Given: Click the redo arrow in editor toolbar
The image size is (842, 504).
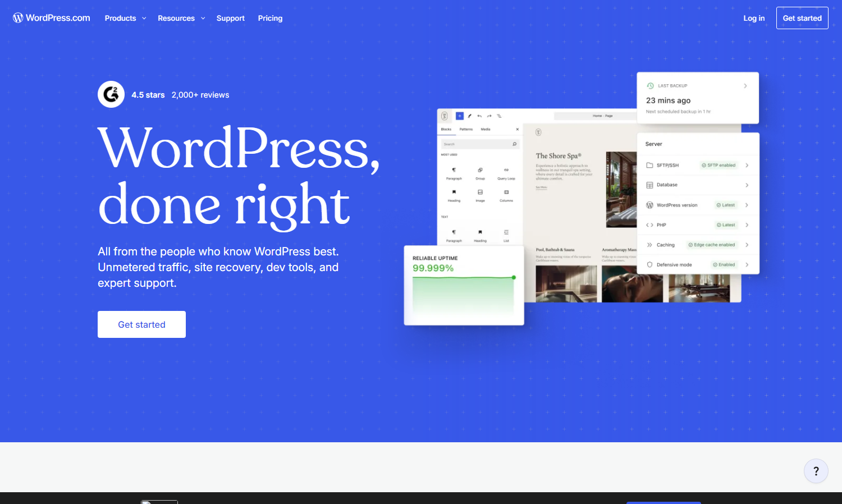Looking at the screenshot, I should (489, 116).
